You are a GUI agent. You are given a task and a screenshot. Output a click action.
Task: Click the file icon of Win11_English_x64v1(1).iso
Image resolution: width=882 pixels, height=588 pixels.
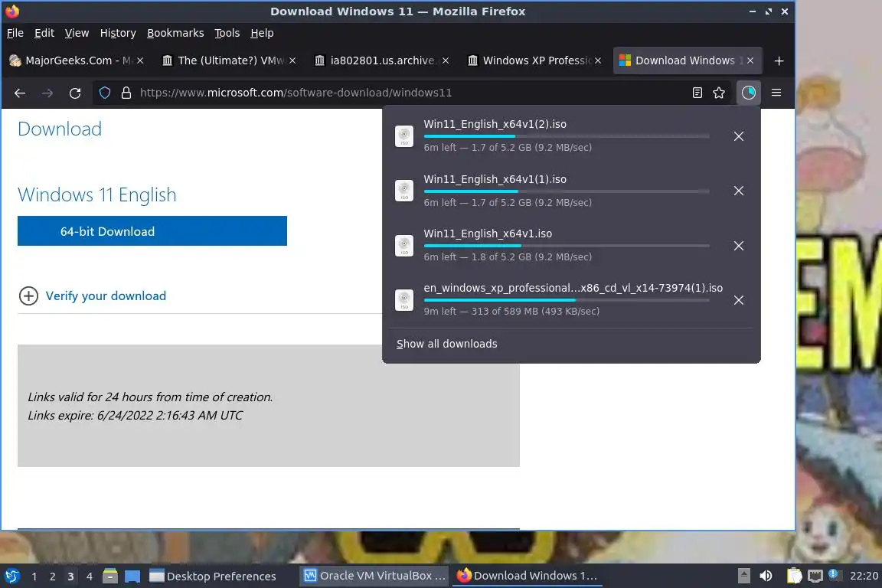coord(404,191)
